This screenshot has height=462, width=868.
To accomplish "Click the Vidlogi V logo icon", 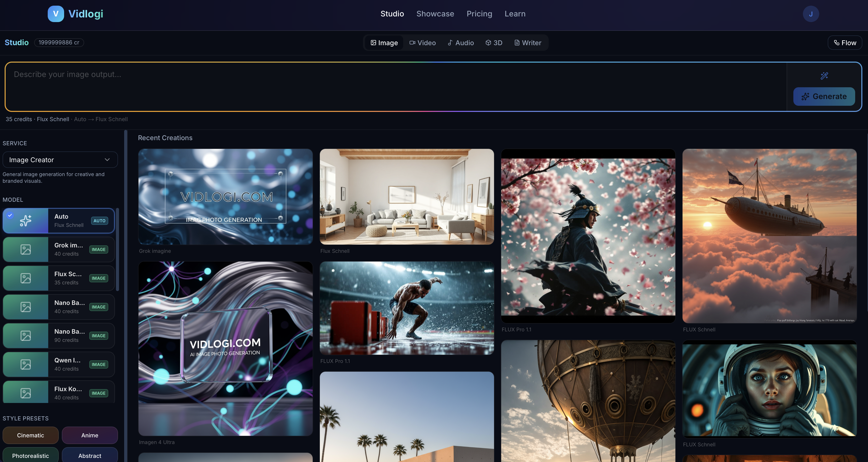I will coord(56,14).
